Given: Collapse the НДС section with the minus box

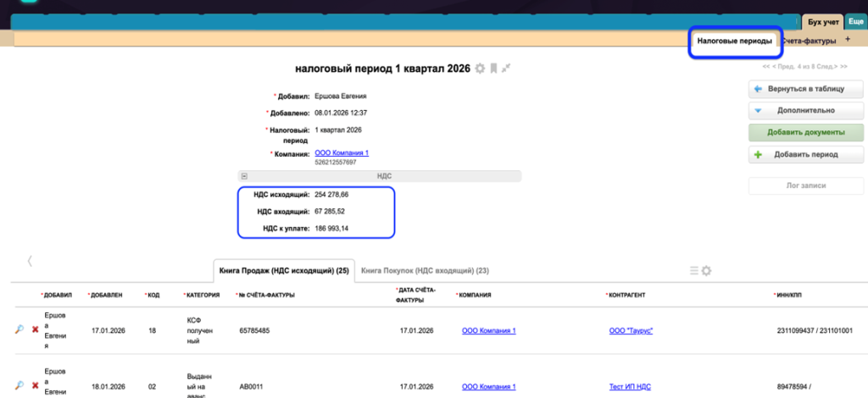Looking at the screenshot, I should pos(245,176).
